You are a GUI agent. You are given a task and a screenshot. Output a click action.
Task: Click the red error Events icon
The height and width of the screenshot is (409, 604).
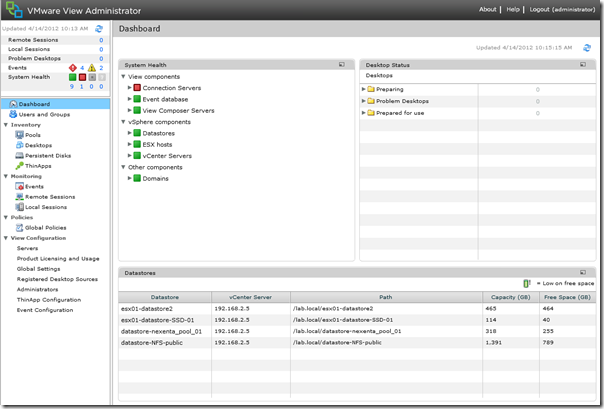[72, 68]
